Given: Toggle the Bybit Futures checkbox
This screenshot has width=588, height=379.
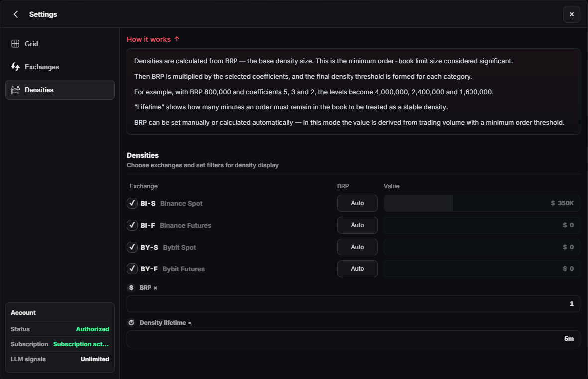Looking at the screenshot, I should click(132, 269).
